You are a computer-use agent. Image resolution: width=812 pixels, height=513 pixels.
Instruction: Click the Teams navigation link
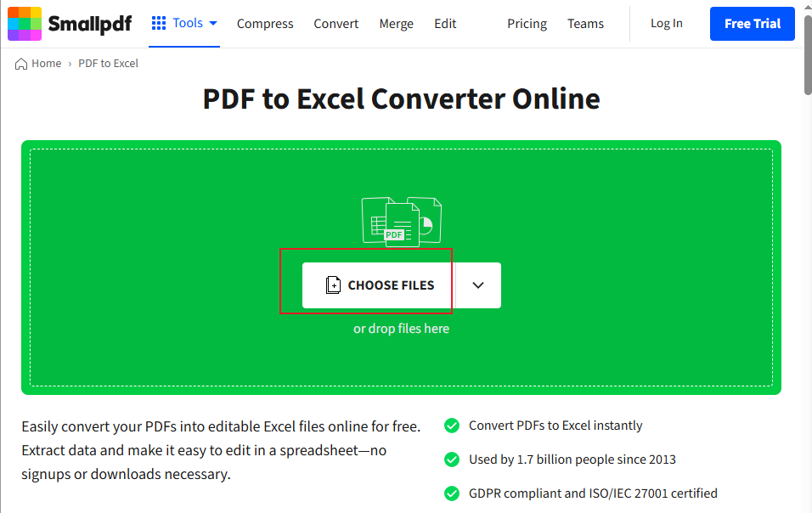tap(585, 24)
